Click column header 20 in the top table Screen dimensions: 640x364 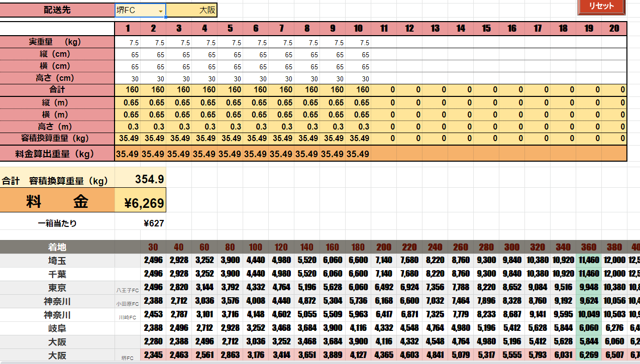pyautogui.click(x=614, y=29)
